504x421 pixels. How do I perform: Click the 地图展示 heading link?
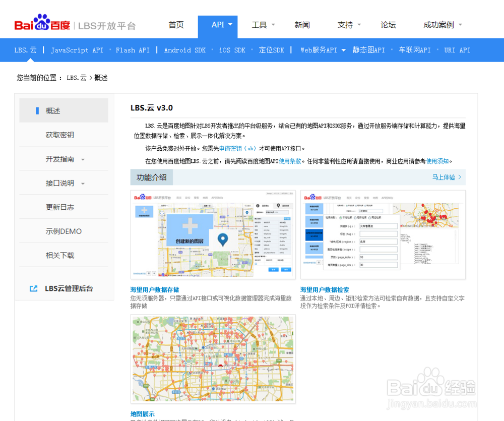click(143, 414)
